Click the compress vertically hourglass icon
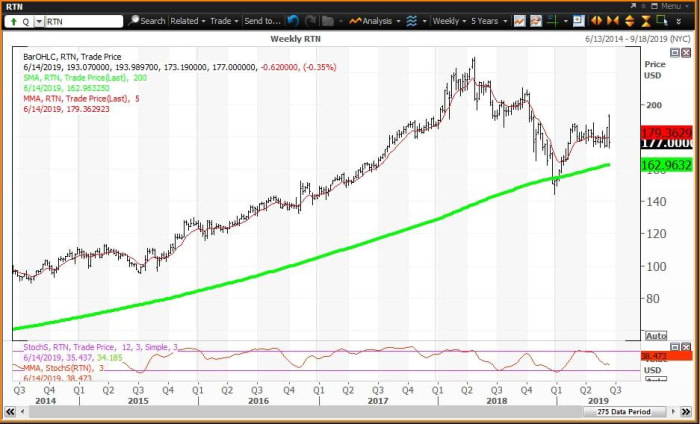The height and width of the screenshot is (424, 700). [646, 21]
